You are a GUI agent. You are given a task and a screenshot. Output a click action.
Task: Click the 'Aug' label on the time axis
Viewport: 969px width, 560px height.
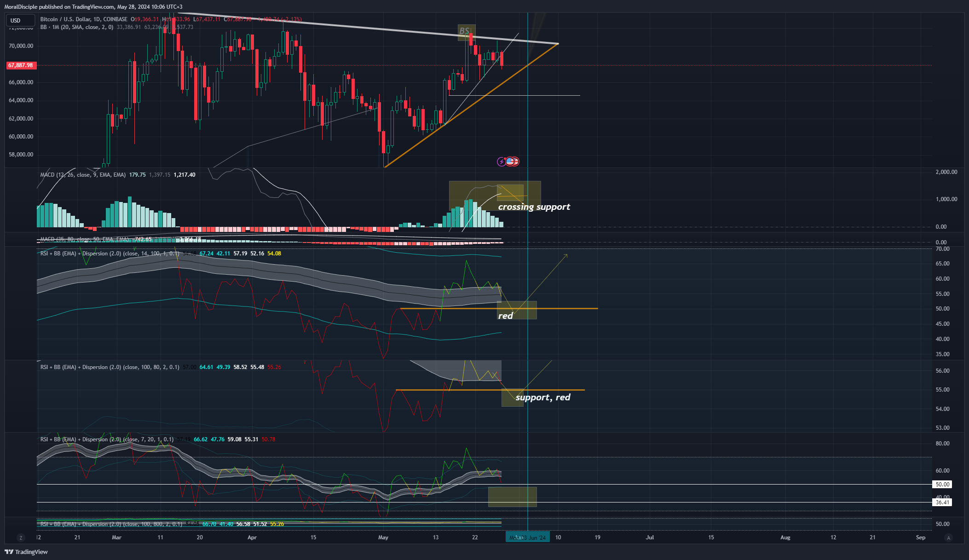pos(785,537)
